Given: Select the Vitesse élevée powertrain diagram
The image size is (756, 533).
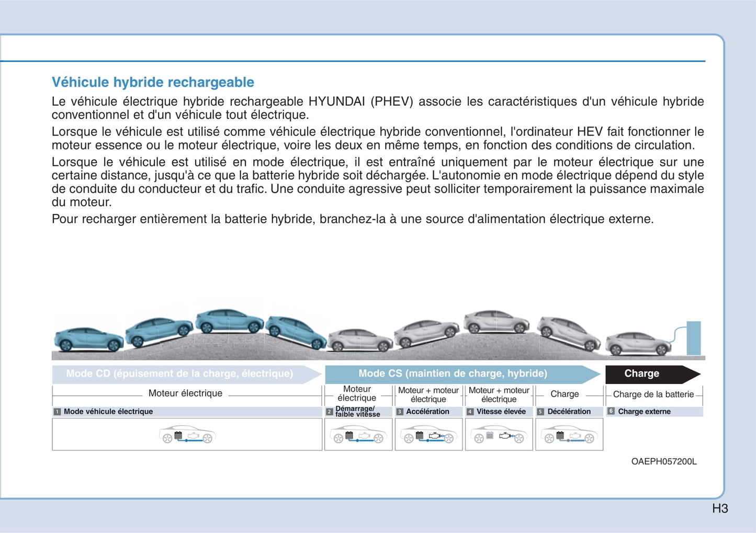Looking at the screenshot, I should (499, 434).
